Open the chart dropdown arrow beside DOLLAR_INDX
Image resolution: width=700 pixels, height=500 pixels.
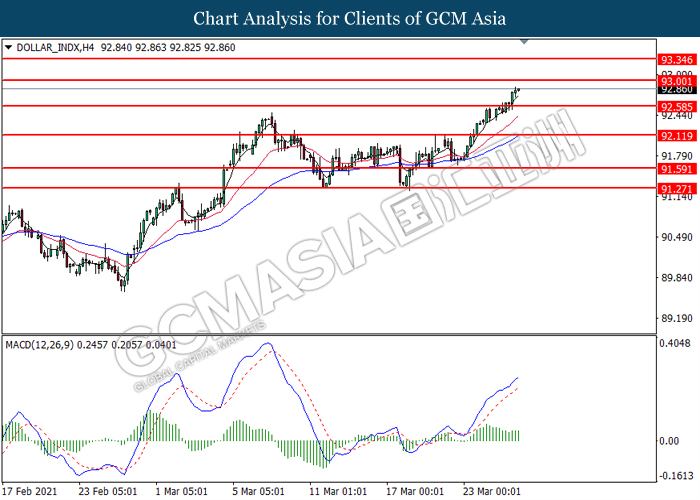tap(8, 47)
